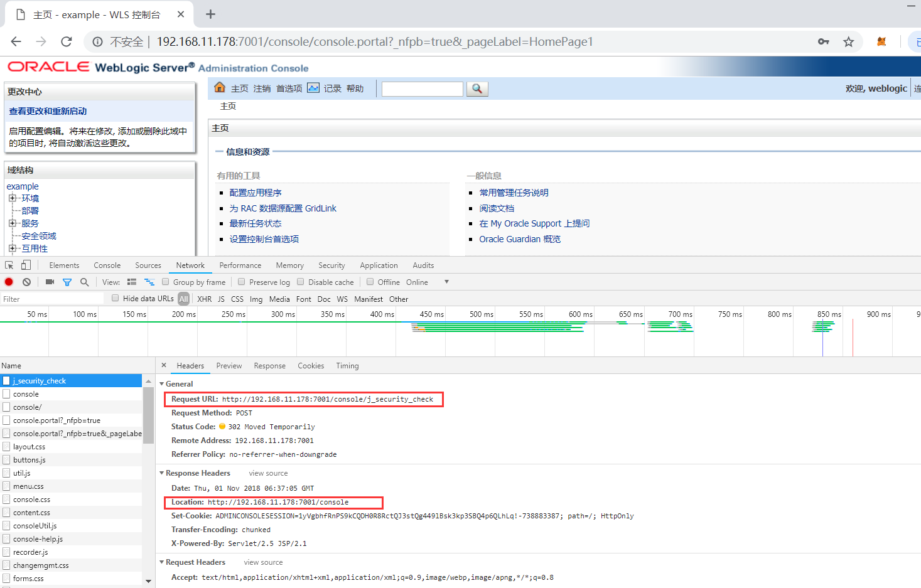Filter requests by CSS type
This screenshot has height=588, width=921.
tap(237, 299)
